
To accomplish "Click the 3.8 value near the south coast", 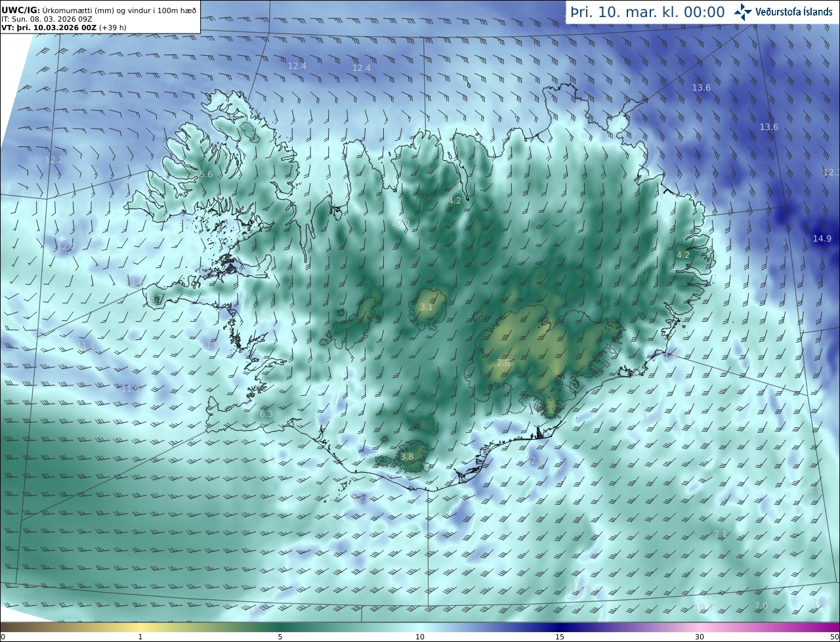I will (407, 457).
